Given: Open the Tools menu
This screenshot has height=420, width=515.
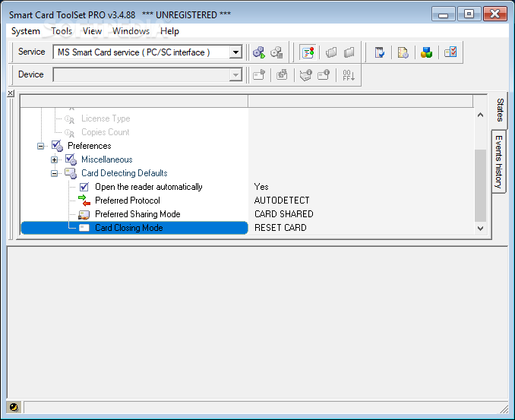Looking at the screenshot, I should (62, 31).
